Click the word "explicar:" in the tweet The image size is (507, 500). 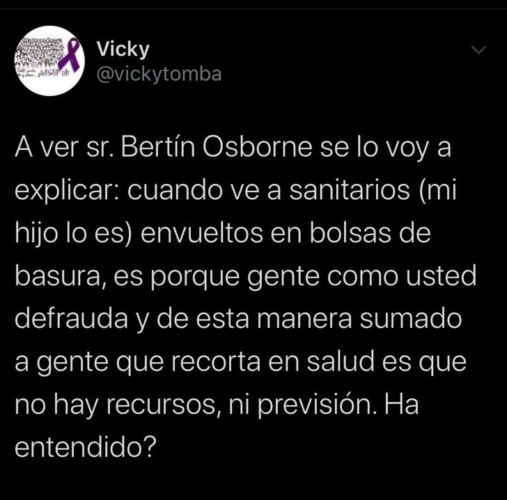[67, 192]
